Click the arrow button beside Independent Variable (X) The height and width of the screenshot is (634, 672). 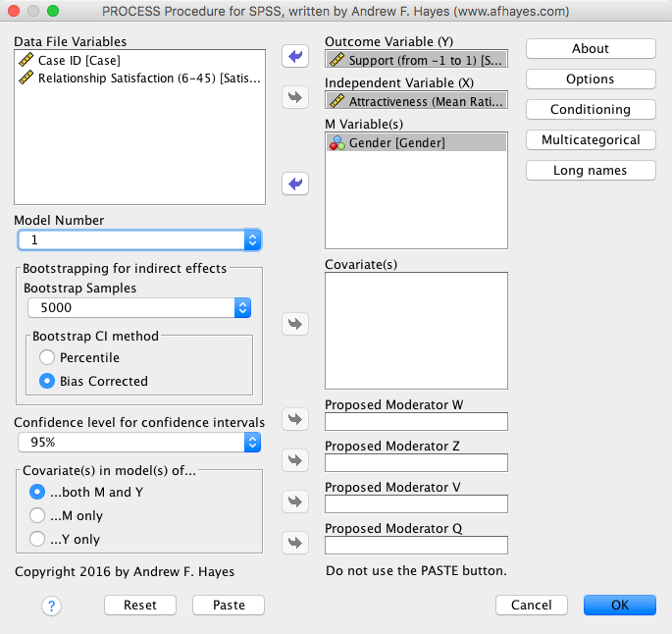(294, 97)
